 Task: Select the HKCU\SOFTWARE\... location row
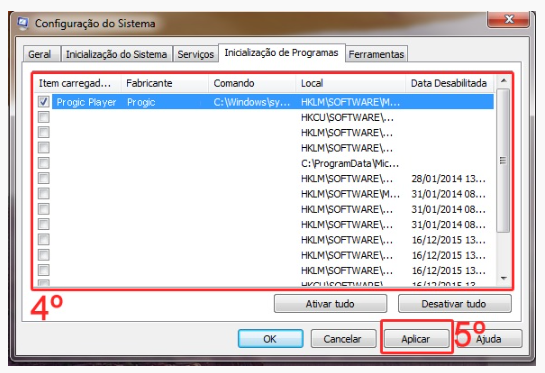point(347,117)
